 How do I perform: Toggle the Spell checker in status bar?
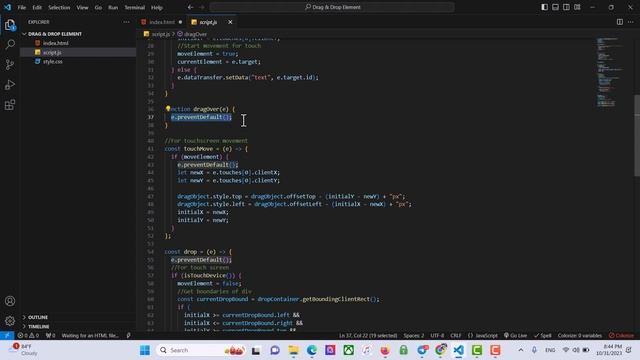542,336
